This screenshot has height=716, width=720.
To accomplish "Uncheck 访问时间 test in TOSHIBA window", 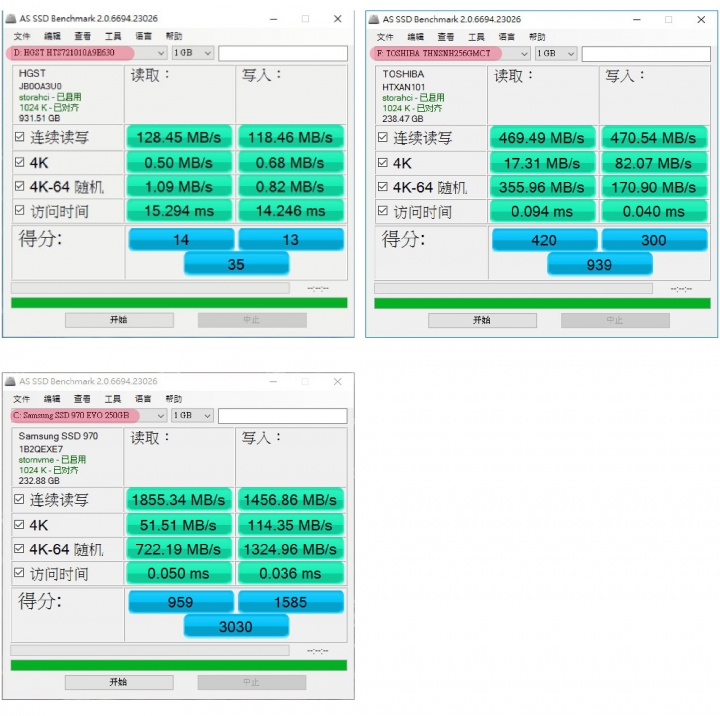I will pyautogui.click(x=382, y=211).
